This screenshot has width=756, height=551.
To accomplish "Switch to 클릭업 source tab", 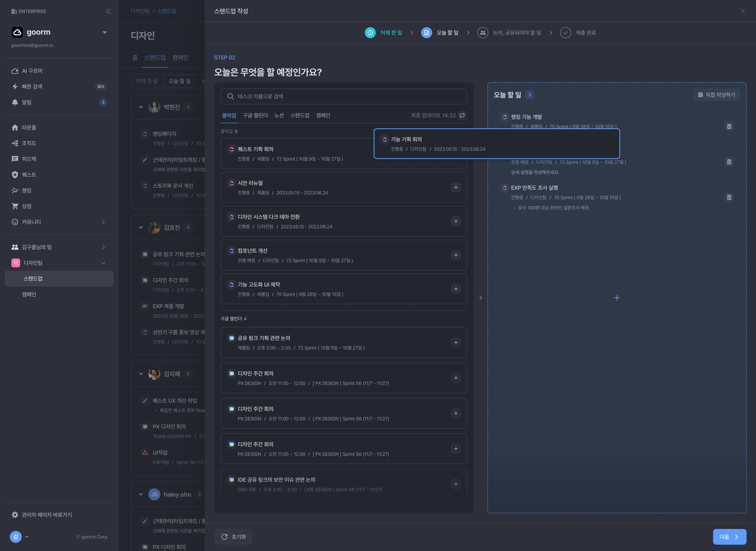I will point(229,115).
